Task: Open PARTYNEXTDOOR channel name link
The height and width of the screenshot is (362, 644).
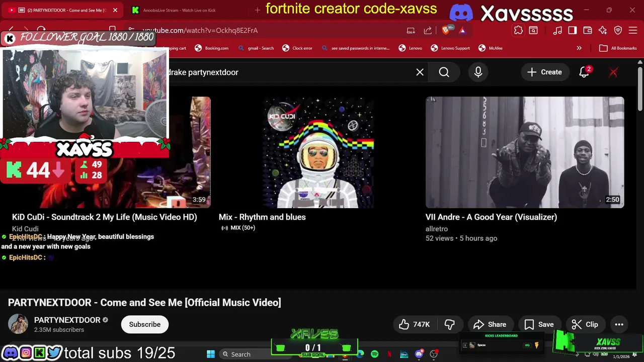Action: pos(67,320)
